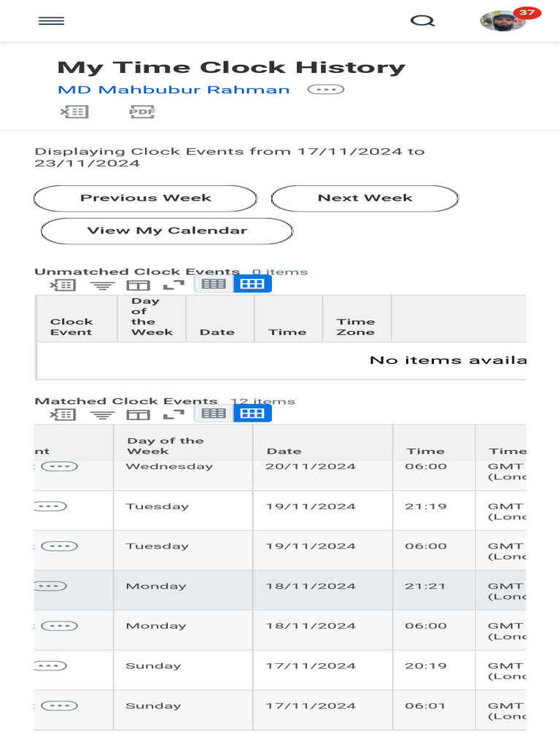Switch Unmatched table to compact grid view
Viewport: 560px width, 747px height.
214,284
